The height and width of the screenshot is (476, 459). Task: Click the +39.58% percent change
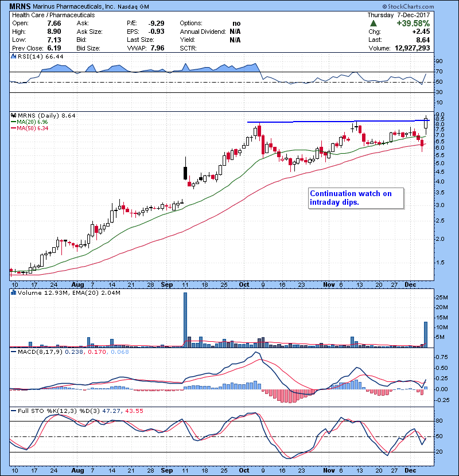pos(413,24)
